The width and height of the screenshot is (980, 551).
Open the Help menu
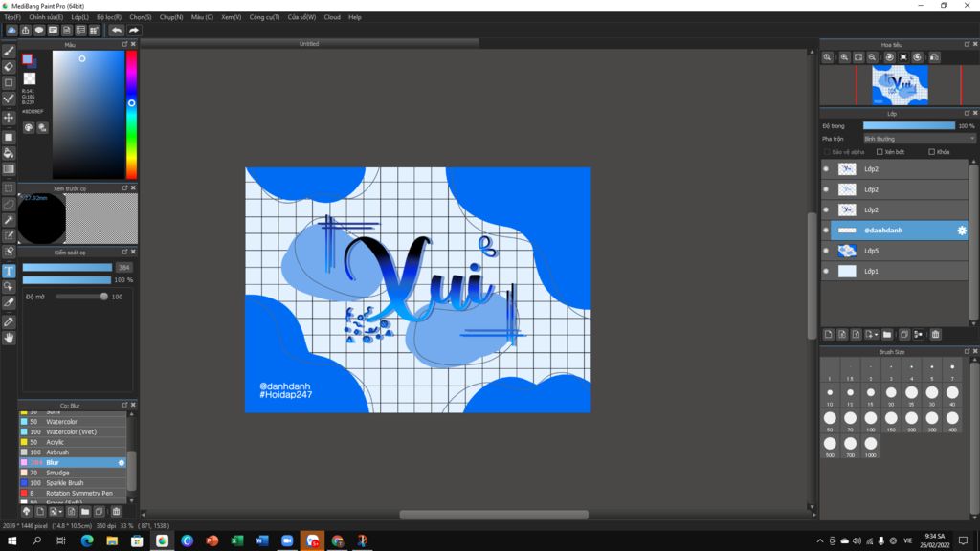point(355,17)
